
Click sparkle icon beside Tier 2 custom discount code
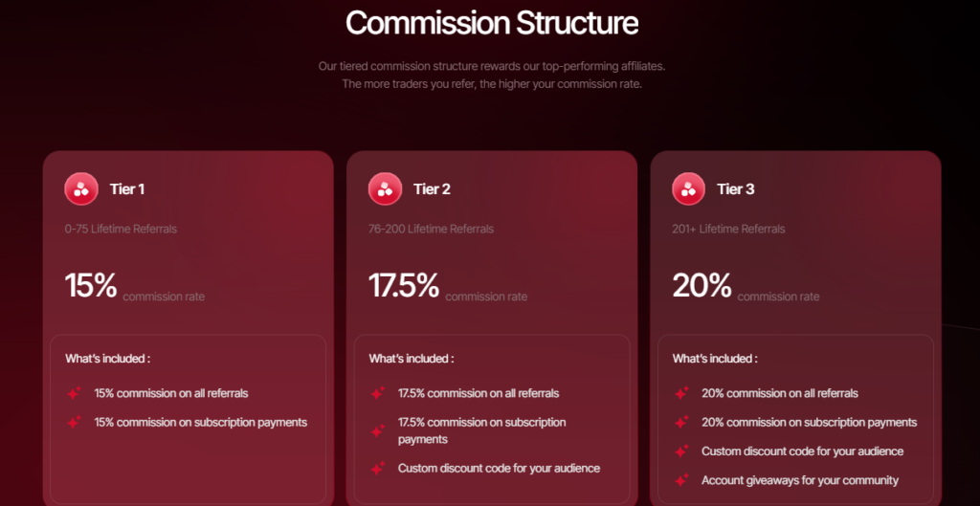[377, 469]
